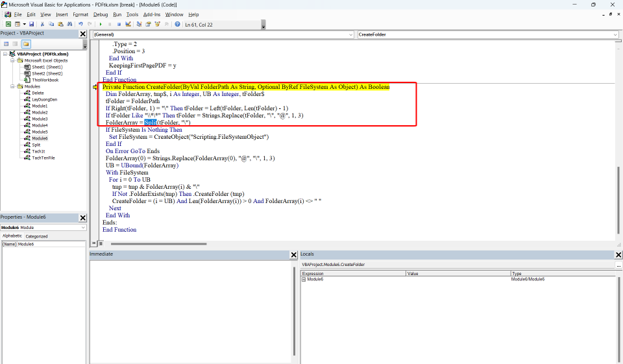Open the Add-Ins menu
This screenshot has width=623, height=364.
pos(152,14)
